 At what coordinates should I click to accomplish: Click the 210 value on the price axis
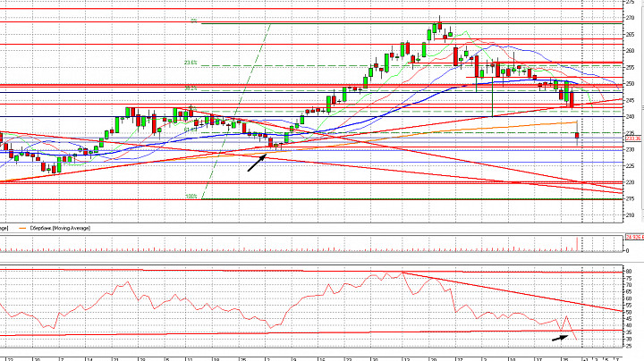(631, 215)
